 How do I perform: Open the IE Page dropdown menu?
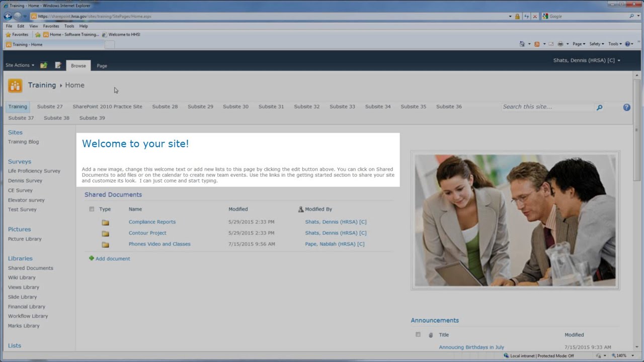579,44
